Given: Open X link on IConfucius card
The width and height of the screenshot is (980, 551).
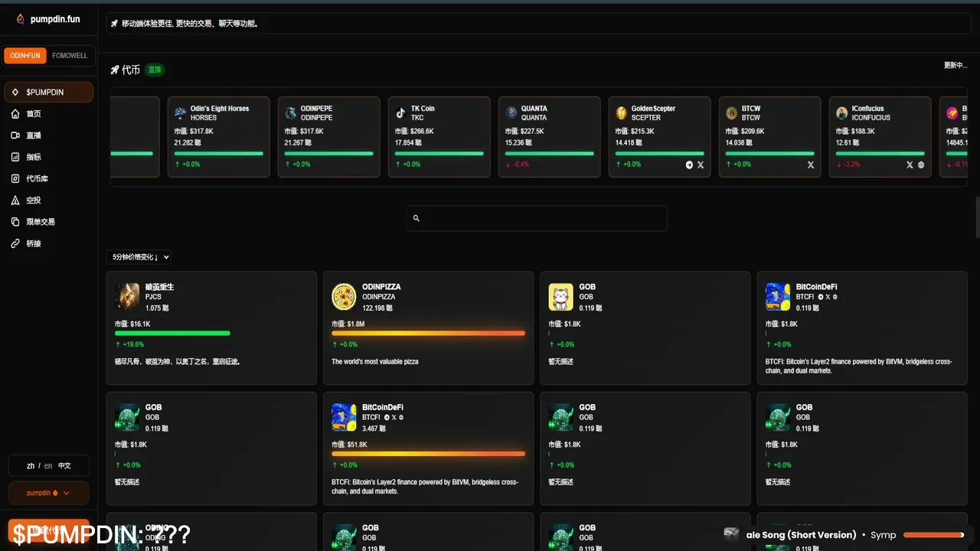Looking at the screenshot, I should point(910,165).
